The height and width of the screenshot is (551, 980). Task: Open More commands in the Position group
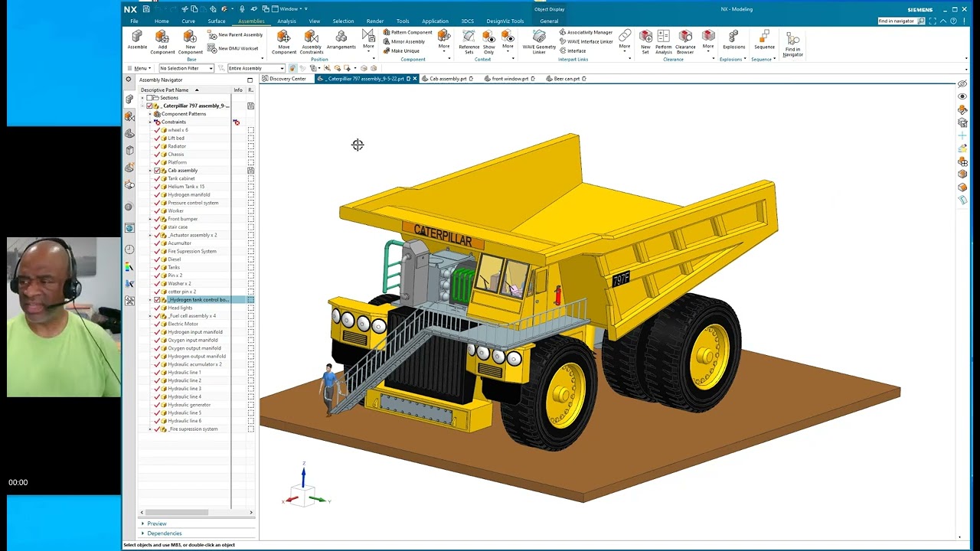pyautogui.click(x=368, y=40)
